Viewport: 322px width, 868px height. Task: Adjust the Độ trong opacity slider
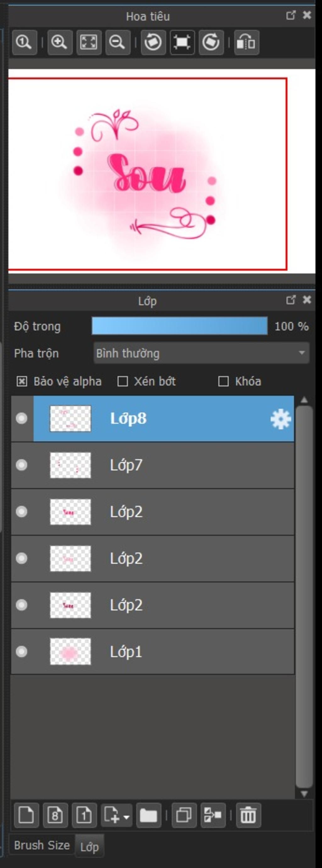(180, 326)
